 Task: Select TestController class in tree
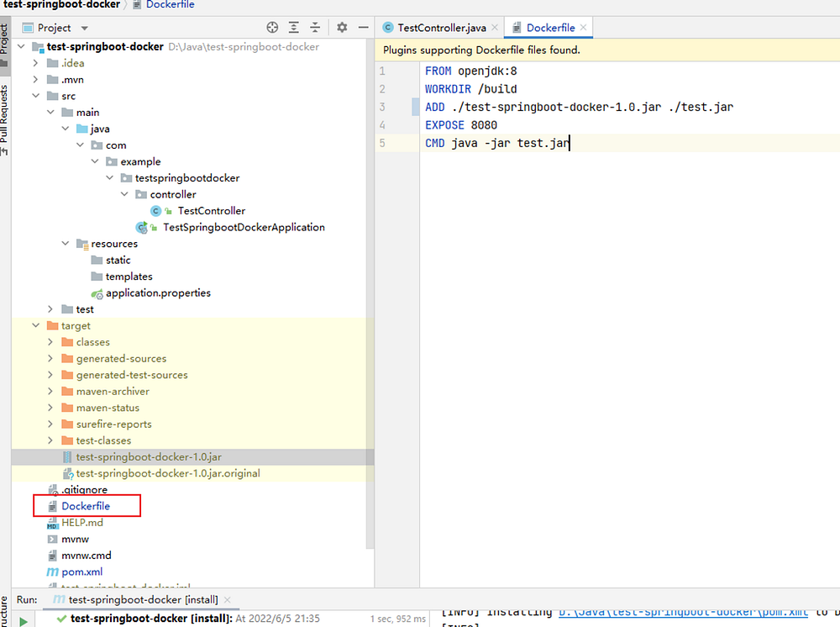(x=211, y=211)
